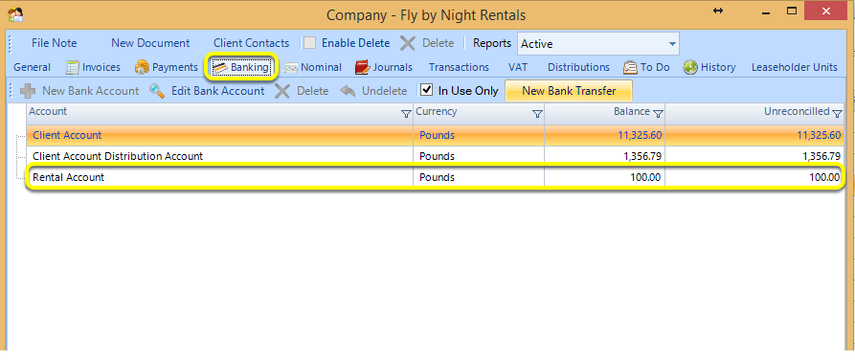Tick the Enable Delete checkbox
Screen dimensions: 855x361
tap(309, 43)
